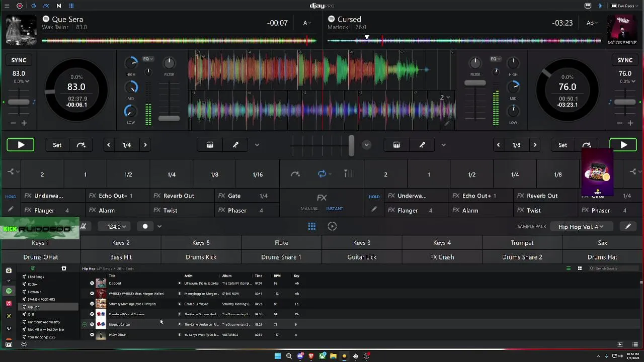This screenshot has height=362, width=644.
Task: Open the edit tool icon on Cursed deck
Action: click(x=422, y=145)
